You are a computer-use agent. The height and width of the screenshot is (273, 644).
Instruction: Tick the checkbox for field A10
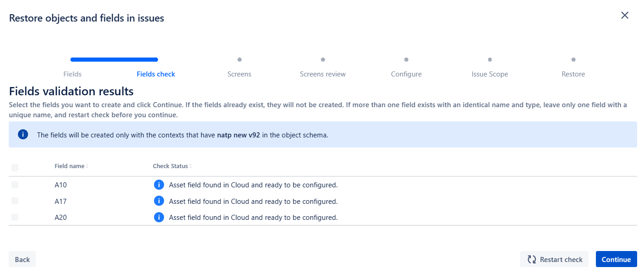(x=15, y=185)
